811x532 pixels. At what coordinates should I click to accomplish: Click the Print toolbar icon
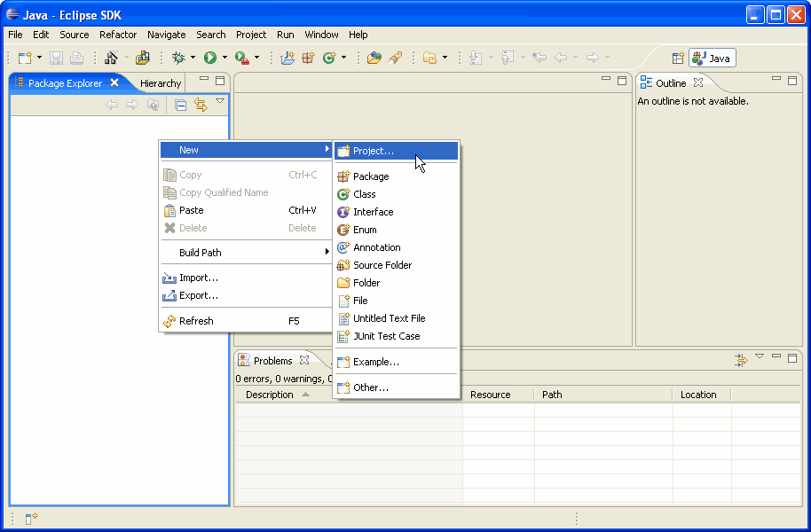76,58
